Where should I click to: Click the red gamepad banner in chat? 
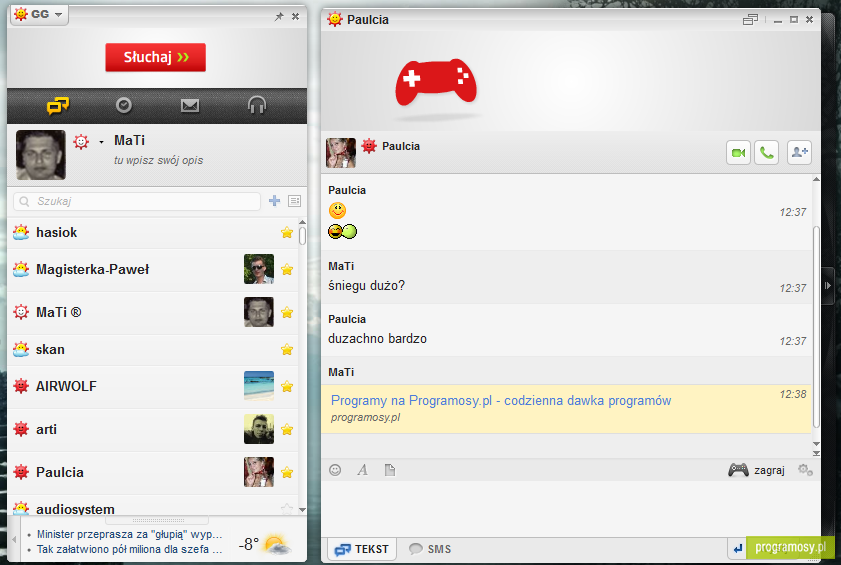pos(436,82)
